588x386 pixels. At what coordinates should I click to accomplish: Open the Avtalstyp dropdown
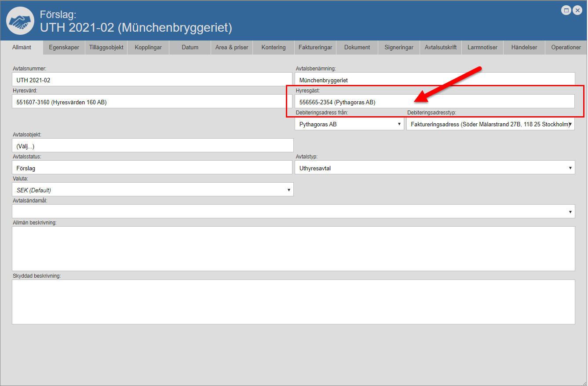point(435,168)
